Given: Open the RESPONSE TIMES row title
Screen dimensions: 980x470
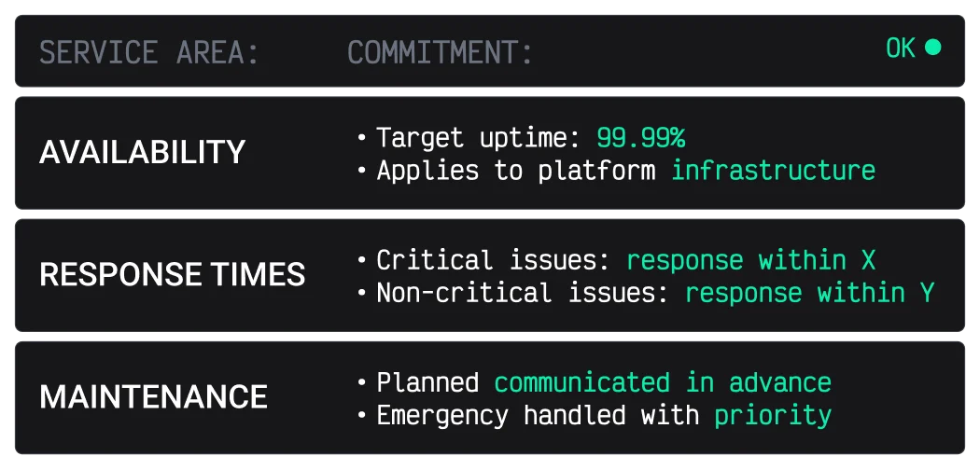Looking at the screenshot, I should pyautogui.click(x=173, y=274).
